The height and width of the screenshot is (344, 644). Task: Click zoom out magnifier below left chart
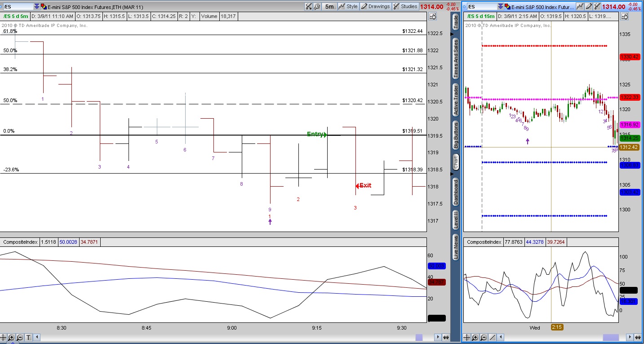(x=20, y=337)
